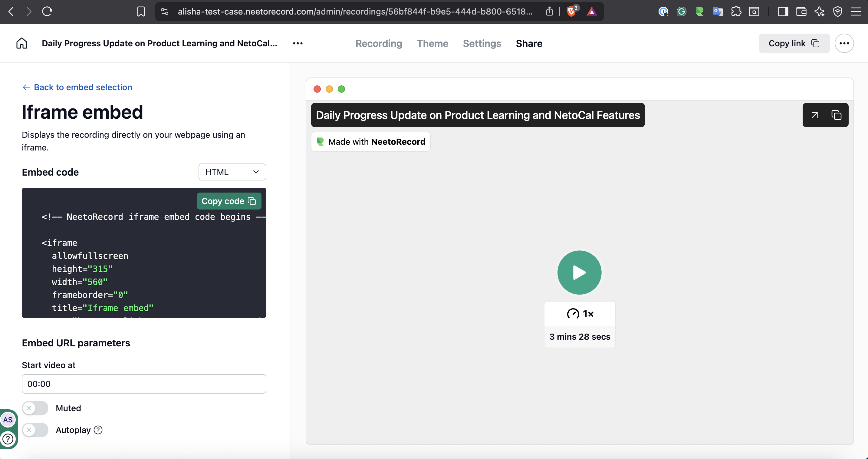
Task: Open the help question mark widget
Action: point(8,439)
